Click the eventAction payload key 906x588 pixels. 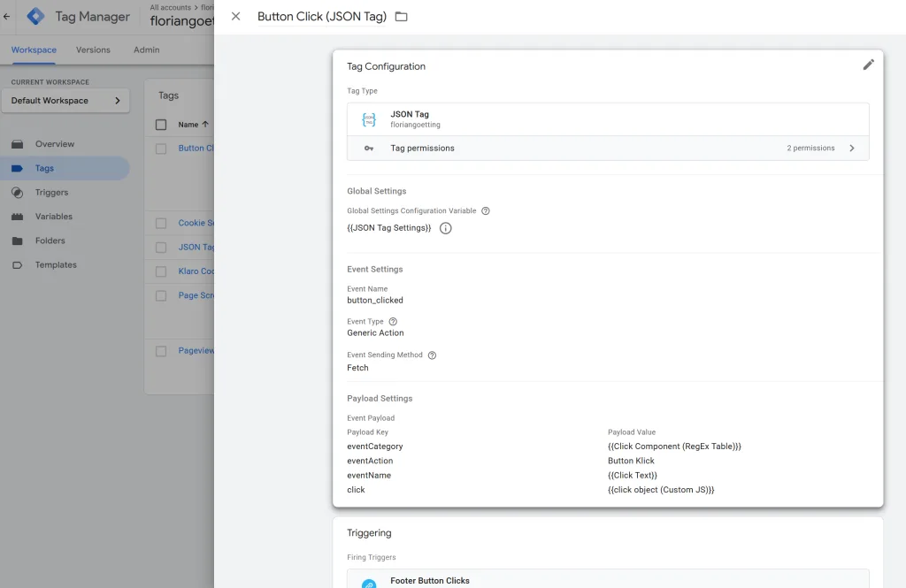370,461
